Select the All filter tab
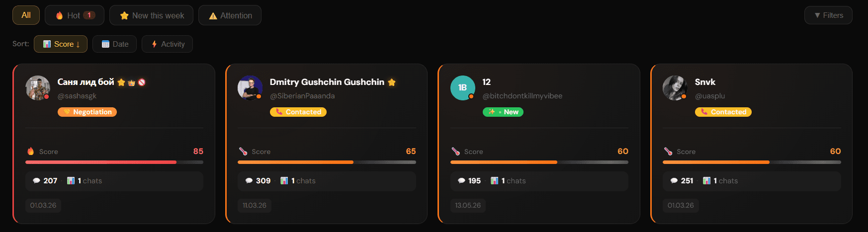868x232 pixels. point(26,15)
